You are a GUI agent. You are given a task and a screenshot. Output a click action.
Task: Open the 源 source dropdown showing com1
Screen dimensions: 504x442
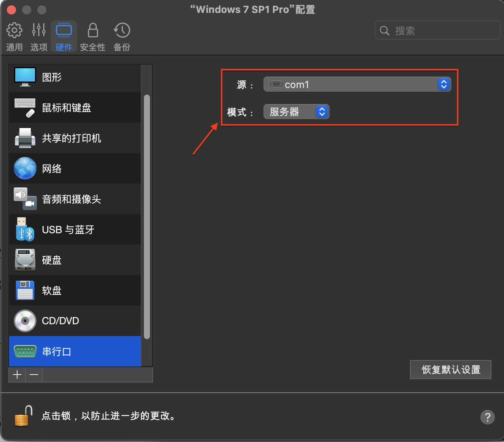pos(357,84)
